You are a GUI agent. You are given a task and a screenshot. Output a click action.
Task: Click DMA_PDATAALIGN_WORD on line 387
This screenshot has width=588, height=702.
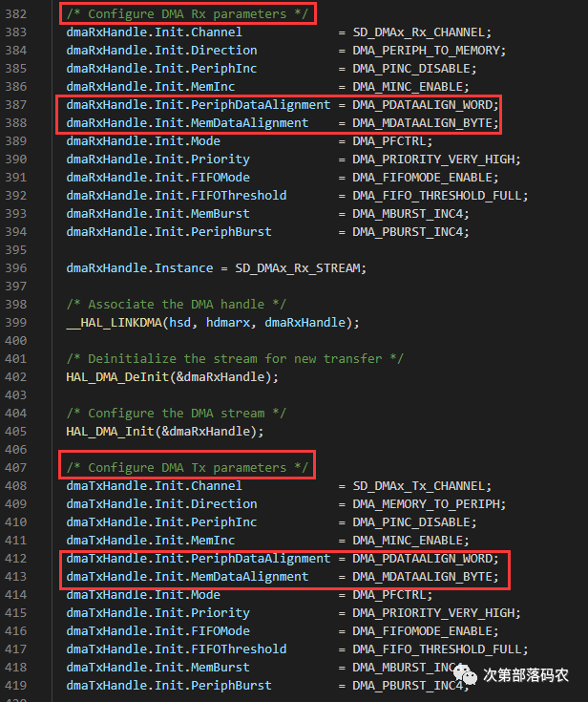[423, 105]
